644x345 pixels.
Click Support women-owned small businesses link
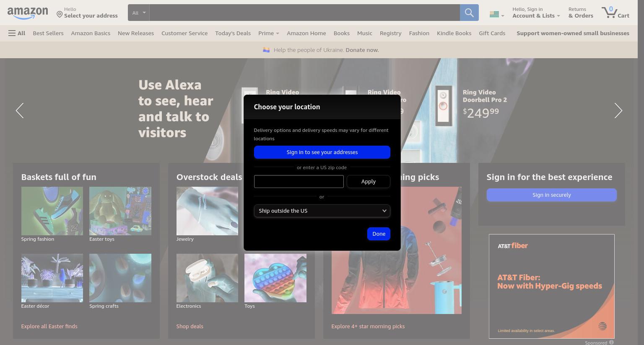[x=573, y=33]
